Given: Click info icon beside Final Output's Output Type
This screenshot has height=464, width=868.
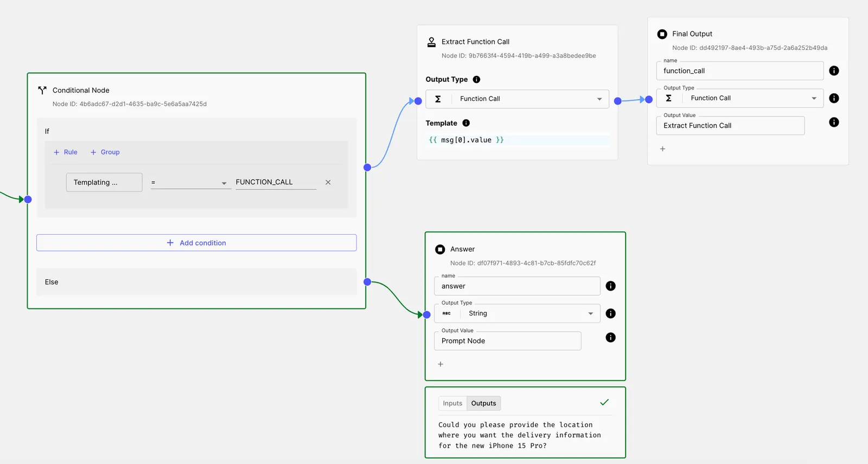Looking at the screenshot, I should (x=834, y=98).
